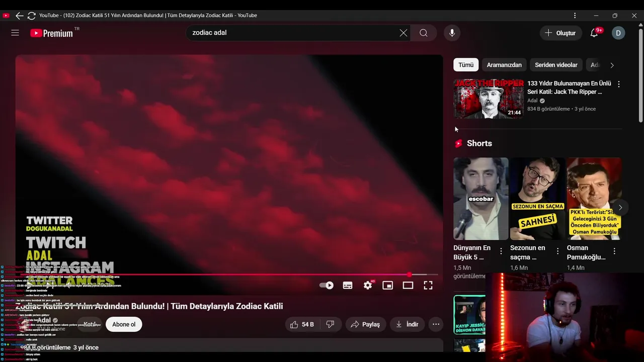Select the Seriden videolar filter chip
Screen dimensions: 644x362
click(556, 65)
